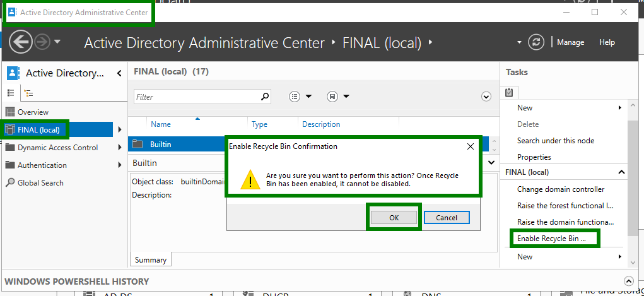Screen dimensions: 644x296
Task: Expand the filter criteria chevron
Action: click(486, 97)
